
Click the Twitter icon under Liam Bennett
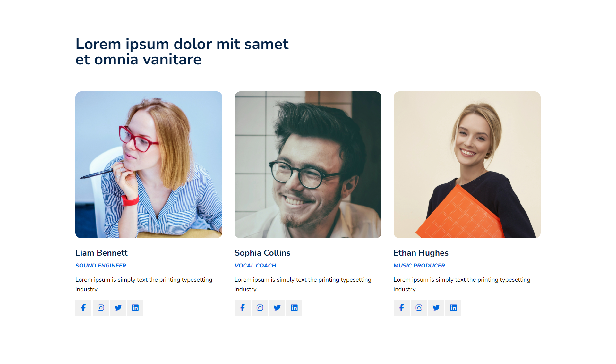click(118, 308)
